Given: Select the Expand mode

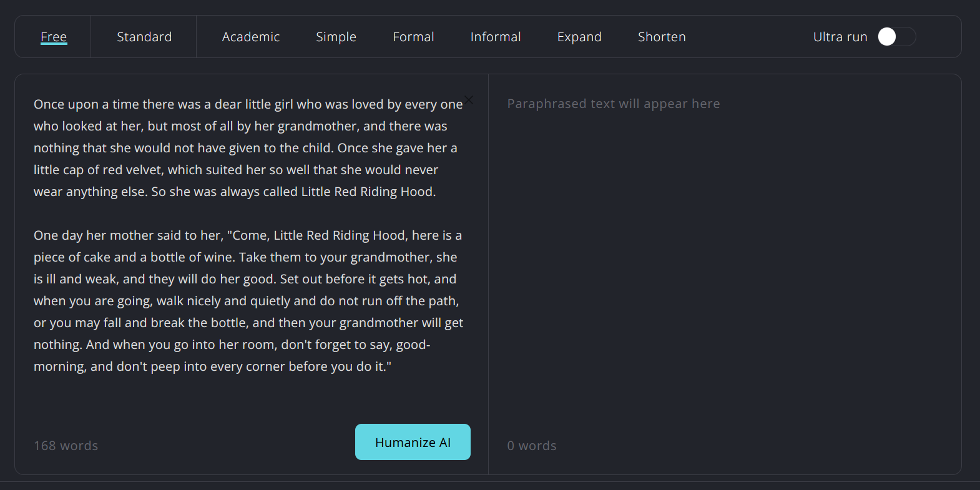Looking at the screenshot, I should click(x=579, y=37).
